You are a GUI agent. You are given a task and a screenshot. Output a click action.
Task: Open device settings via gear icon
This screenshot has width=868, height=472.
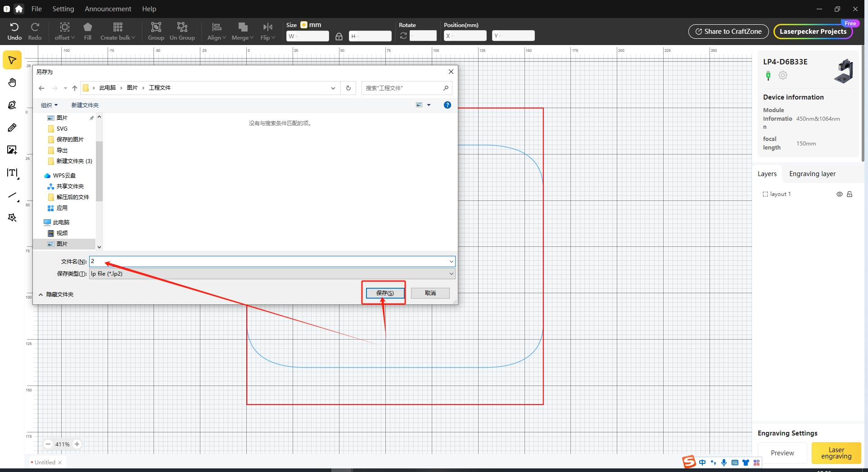pyautogui.click(x=783, y=75)
